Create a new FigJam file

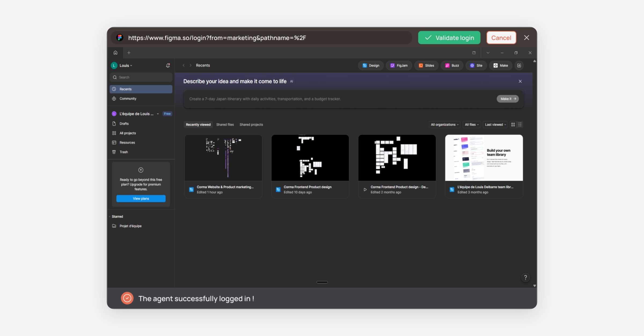(x=399, y=65)
